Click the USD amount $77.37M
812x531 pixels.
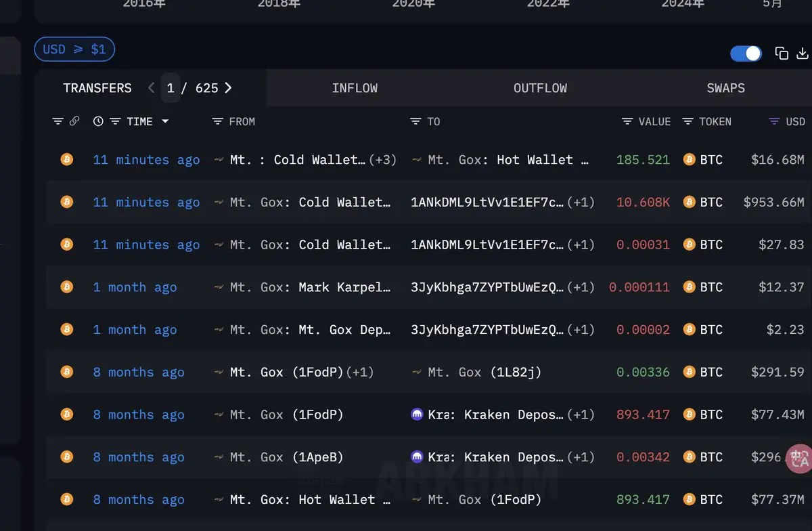[777, 499]
